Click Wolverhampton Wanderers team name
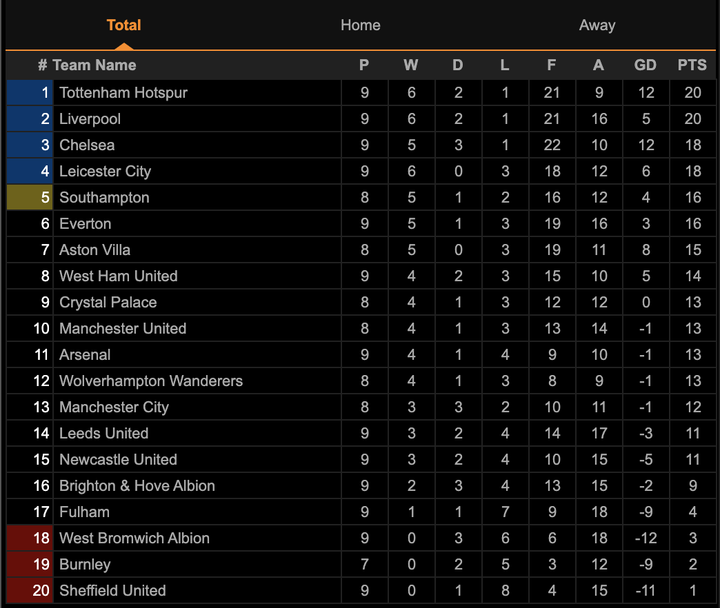This screenshot has height=608, width=720. coord(150,381)
